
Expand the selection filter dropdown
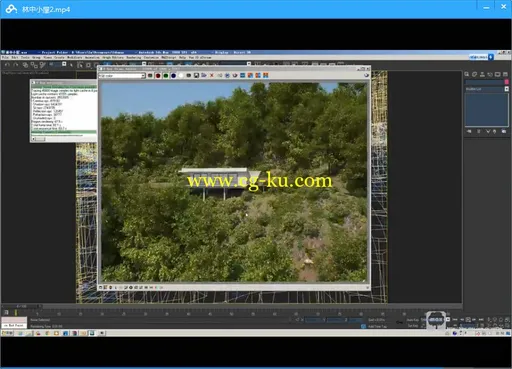(64, 64)
